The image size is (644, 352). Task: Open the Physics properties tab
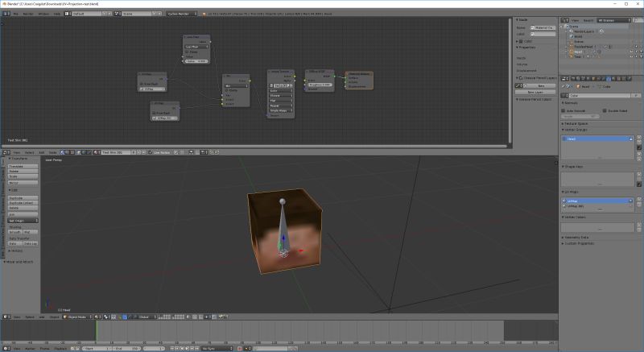tap(629, 79)
